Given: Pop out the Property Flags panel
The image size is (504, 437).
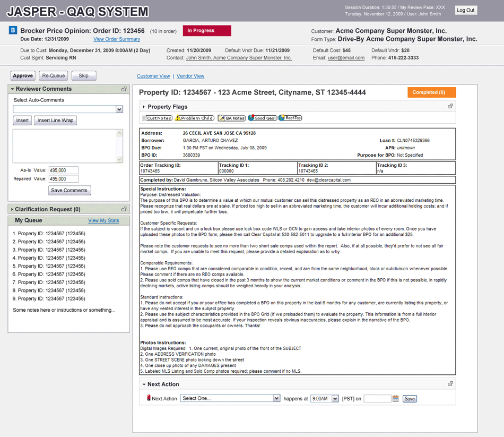Looking at the screenshot, I should tap(450, 107).
